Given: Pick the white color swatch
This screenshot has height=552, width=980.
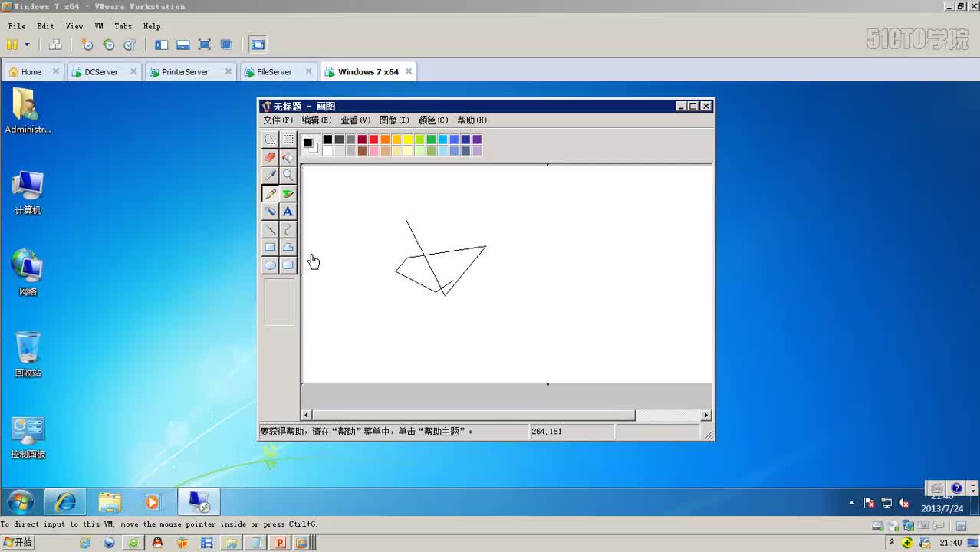Looking at the screenshot, I should tap(327, 151).
